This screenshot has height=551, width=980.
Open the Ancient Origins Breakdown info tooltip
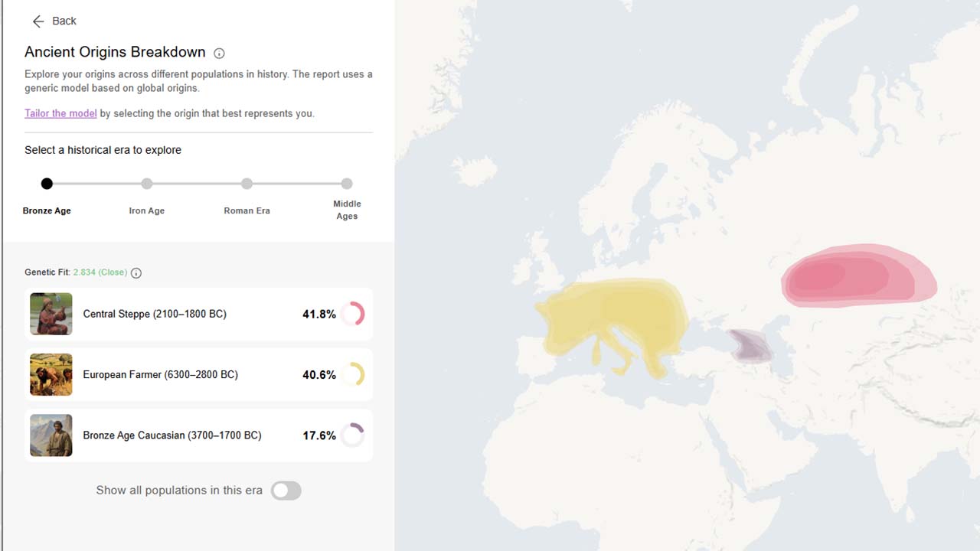[219, 53]
